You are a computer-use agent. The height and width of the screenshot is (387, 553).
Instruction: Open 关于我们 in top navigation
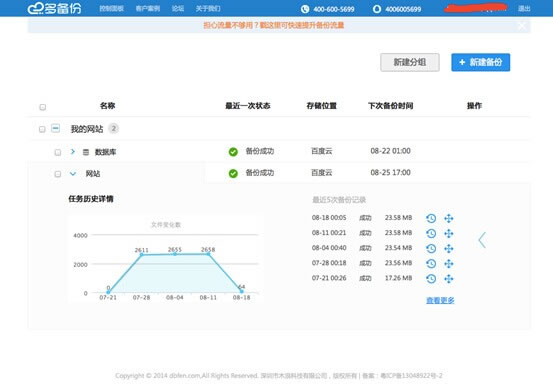pos(208,8)
